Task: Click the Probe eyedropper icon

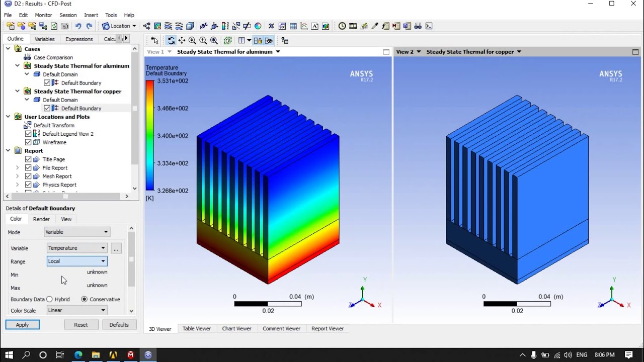Action: pos(375,26)
